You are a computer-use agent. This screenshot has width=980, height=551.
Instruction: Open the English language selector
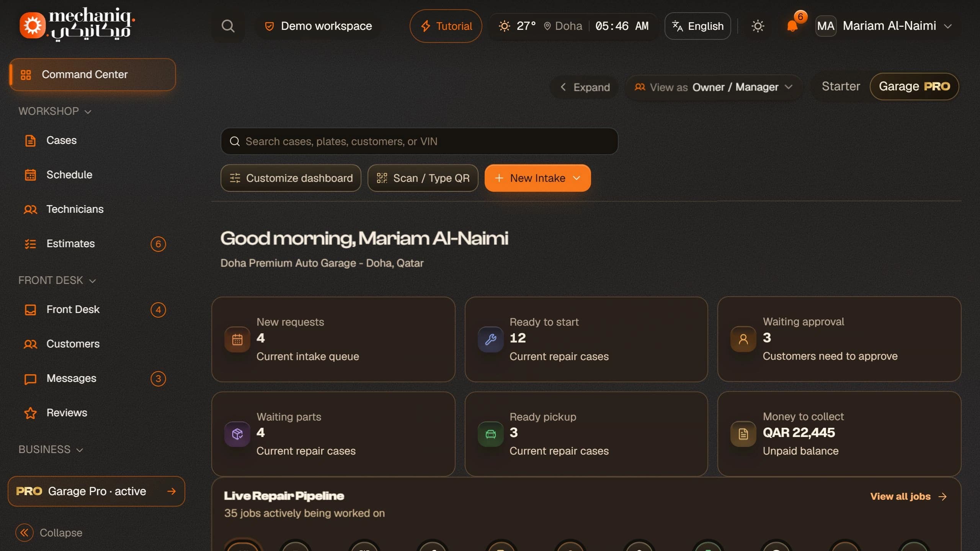point(697,26)
